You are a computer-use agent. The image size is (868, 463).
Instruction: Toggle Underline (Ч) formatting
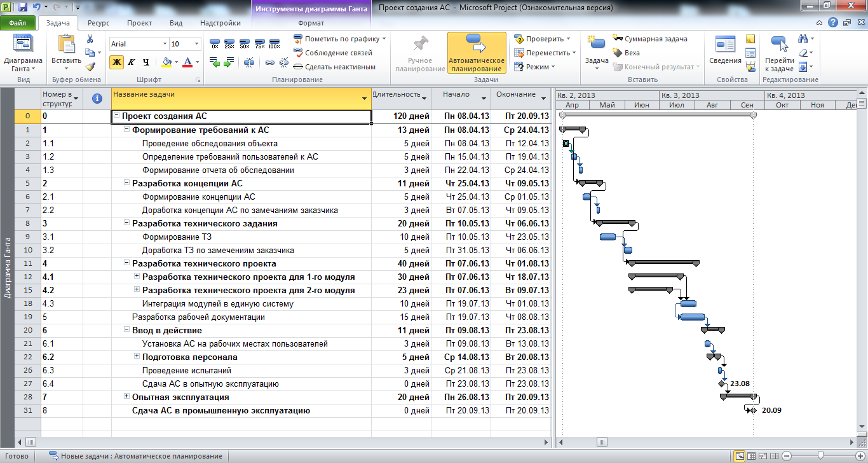(x=146, y=62)
